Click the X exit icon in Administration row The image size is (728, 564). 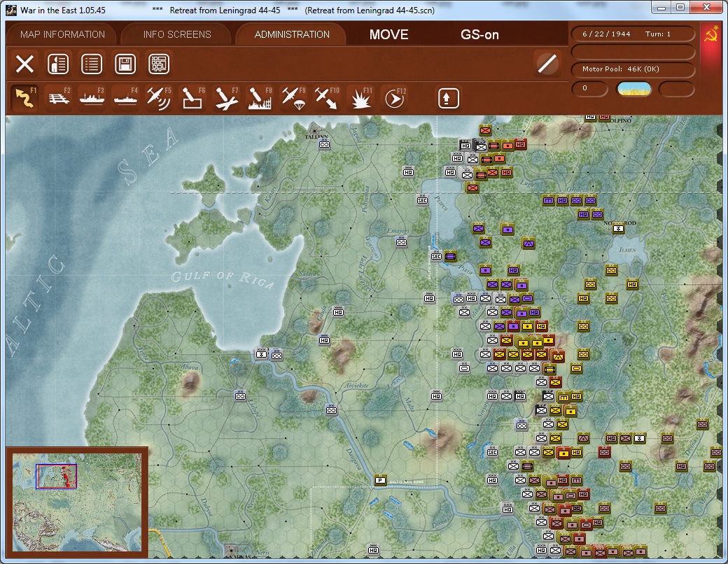(x=25, y=64)
